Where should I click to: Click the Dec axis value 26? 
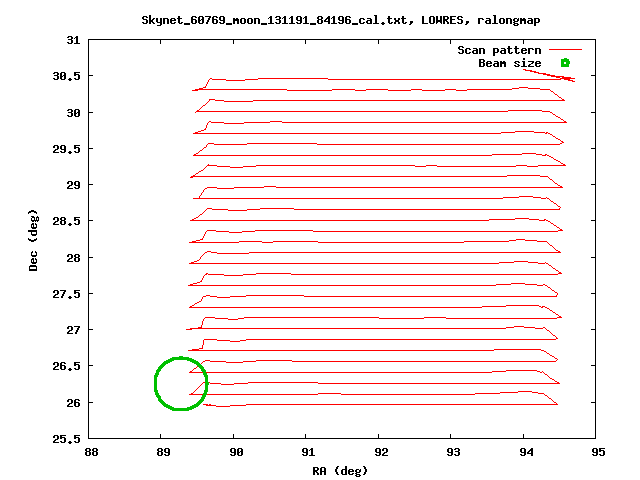73,403
